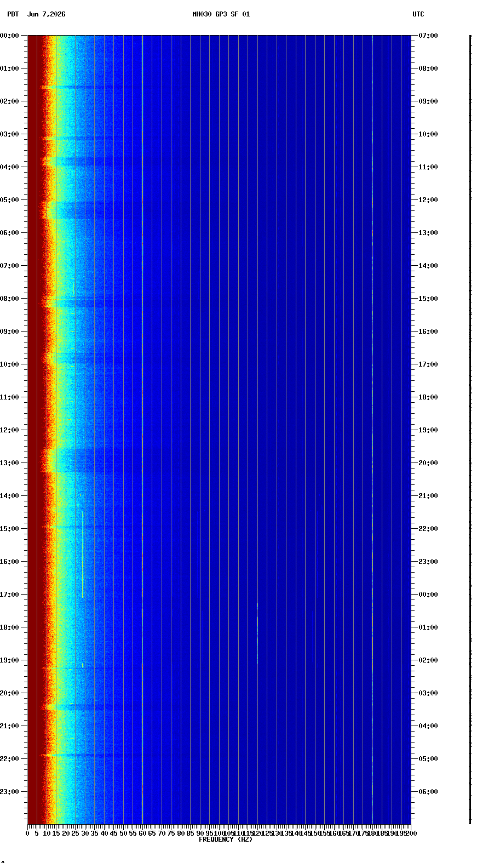Choose 00:00 on the UTC axis
Screen dimensions: 494x868
click(428, 595)
